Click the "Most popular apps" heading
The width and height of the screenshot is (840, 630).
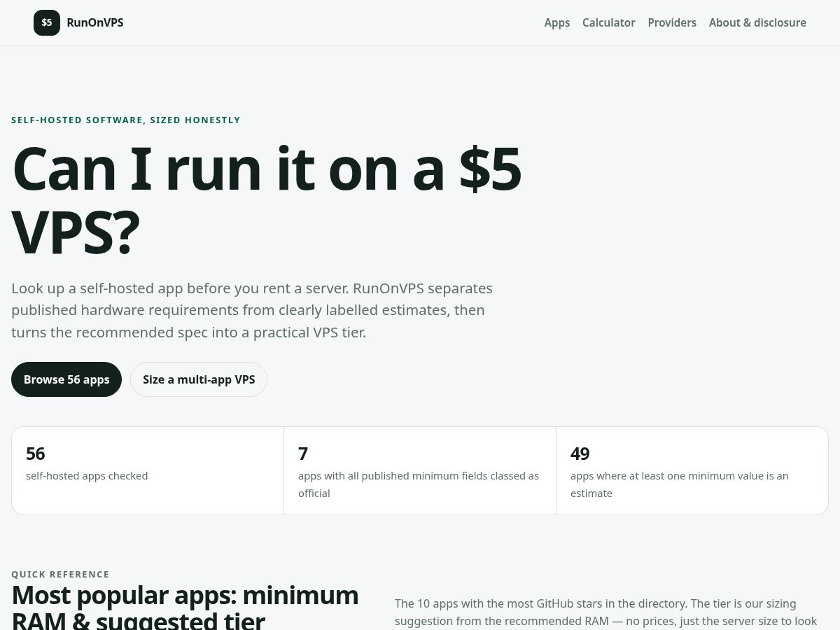click(185, 608)
